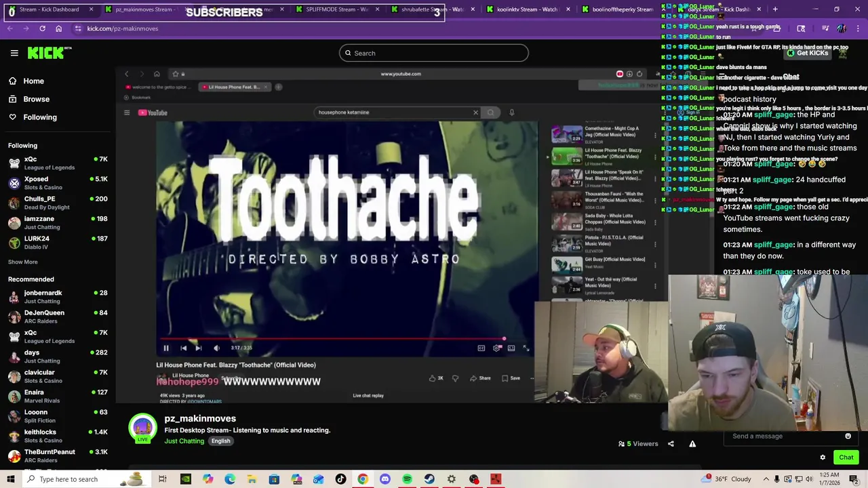Image resolution: width=868 pixels, height=488 pixels.
Task: Skip to previous YouTube video
Action: coord(183,348)
